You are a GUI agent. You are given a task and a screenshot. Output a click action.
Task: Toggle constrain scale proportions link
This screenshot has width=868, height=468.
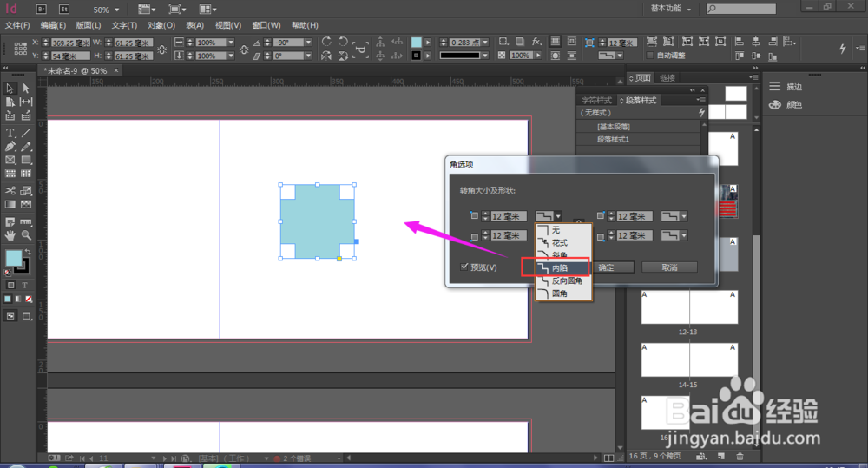tap(244, 49)
